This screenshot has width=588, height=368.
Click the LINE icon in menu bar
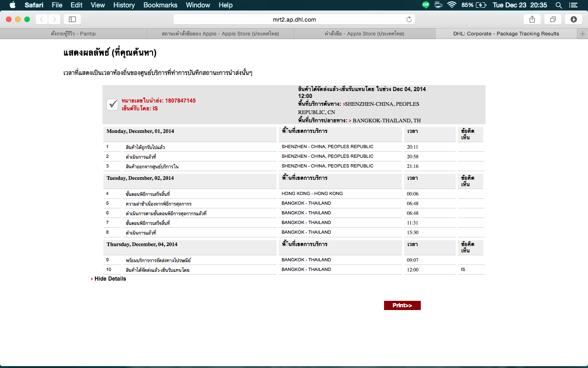click(426, 5)
